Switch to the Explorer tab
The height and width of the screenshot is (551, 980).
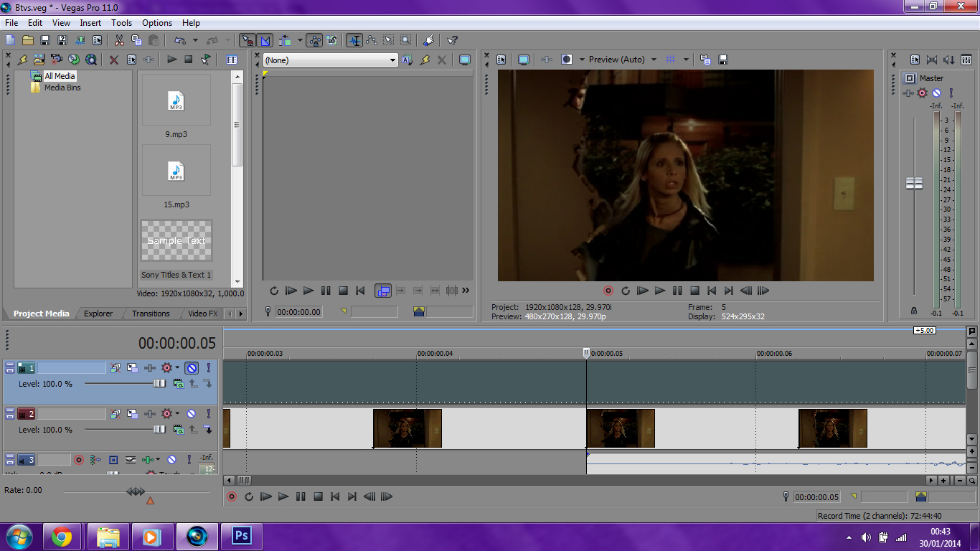(98, 314)
